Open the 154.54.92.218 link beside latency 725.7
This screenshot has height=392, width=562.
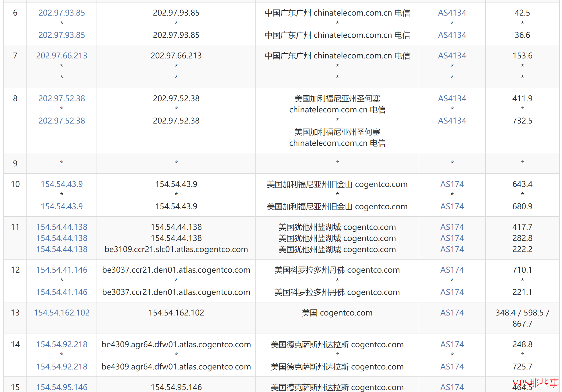pyautogui.click(x=62, y=367)
